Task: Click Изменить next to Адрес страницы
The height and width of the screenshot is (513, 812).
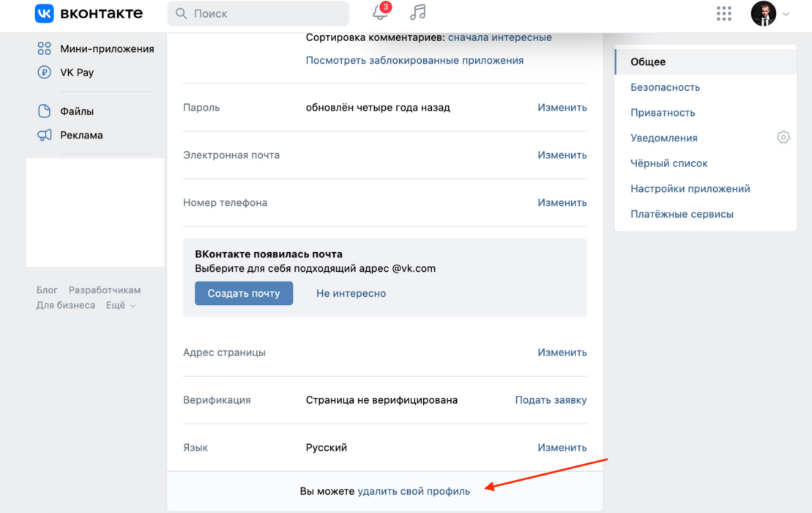Action: pos(562,353)
